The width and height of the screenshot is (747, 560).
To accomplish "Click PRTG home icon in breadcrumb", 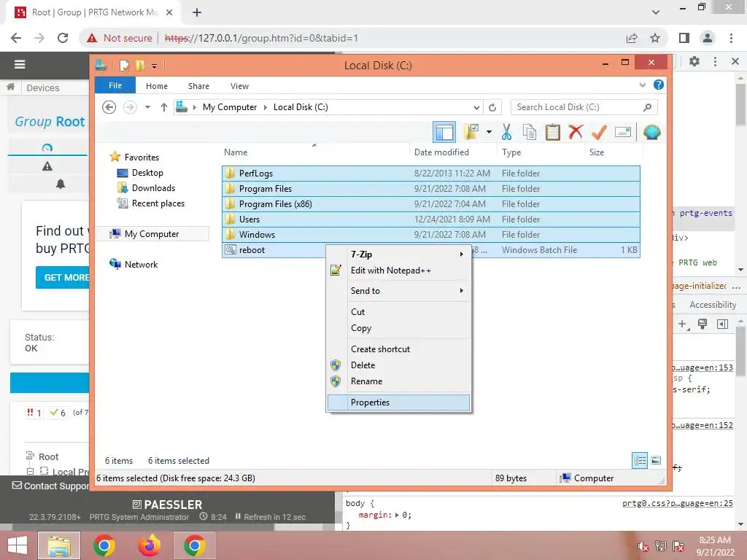I will 10,87.
